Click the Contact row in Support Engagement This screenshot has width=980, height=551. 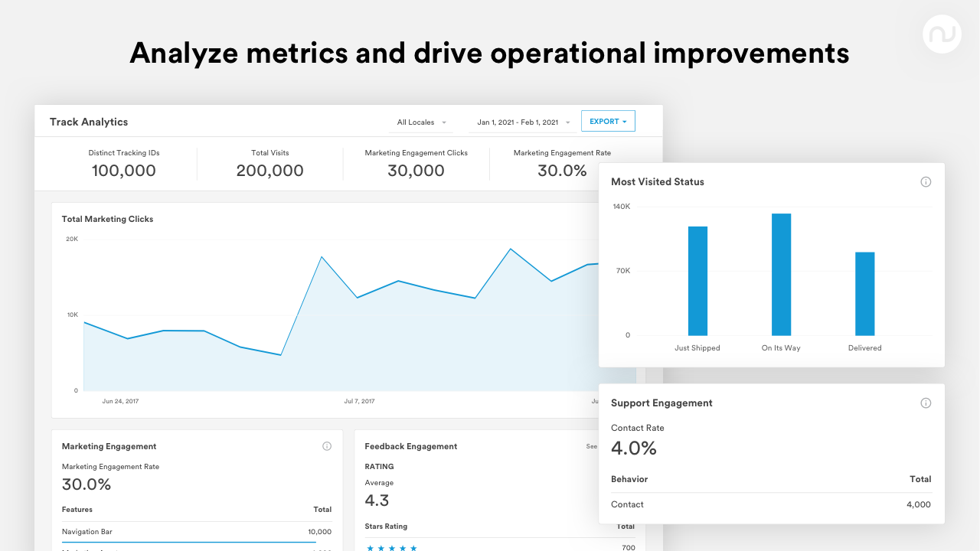[771, 504]
